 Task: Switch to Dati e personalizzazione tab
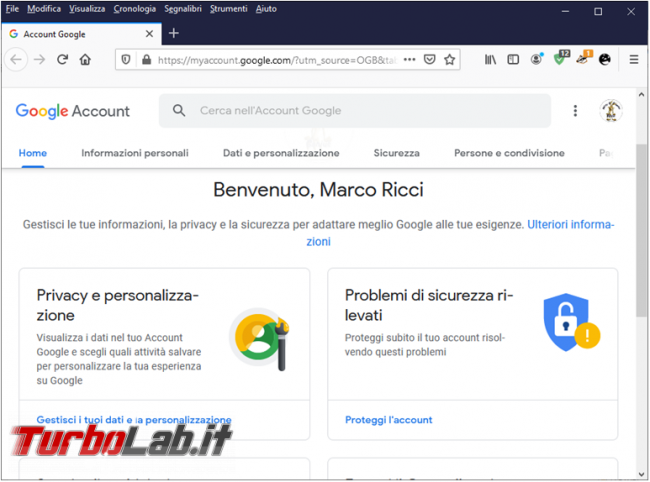click(281, 153)
